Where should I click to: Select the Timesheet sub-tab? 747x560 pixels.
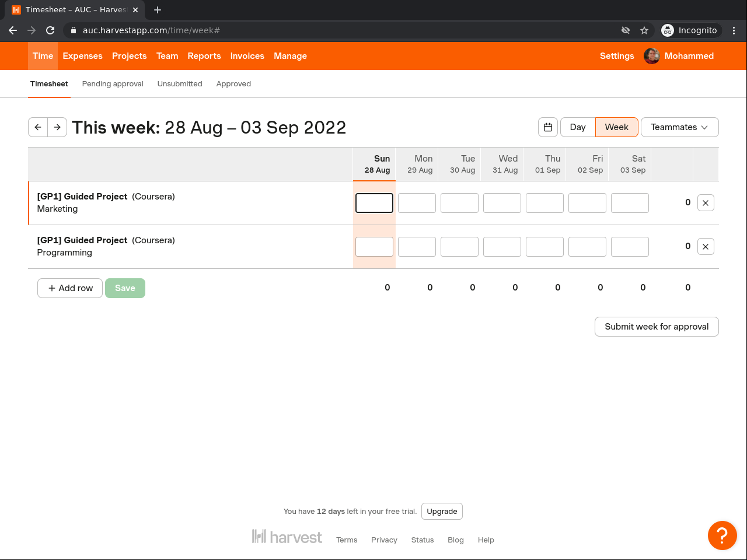pos(49,84)
